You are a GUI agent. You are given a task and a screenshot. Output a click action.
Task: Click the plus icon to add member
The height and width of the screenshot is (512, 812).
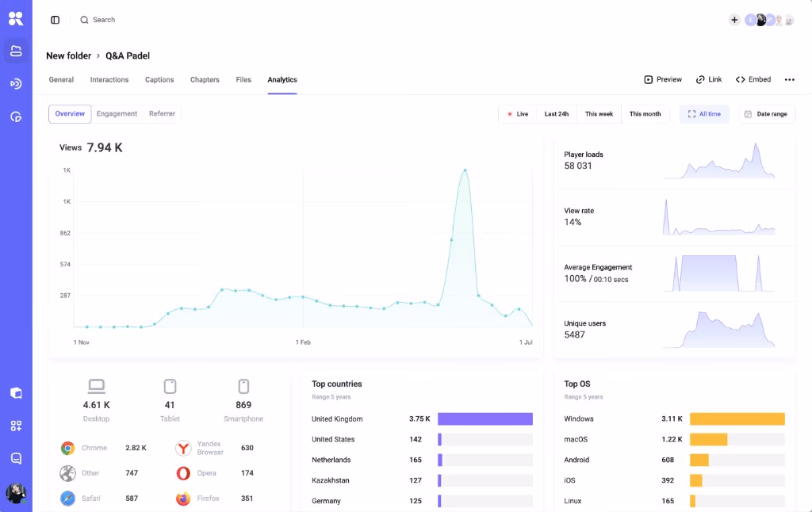click(734, 20)
